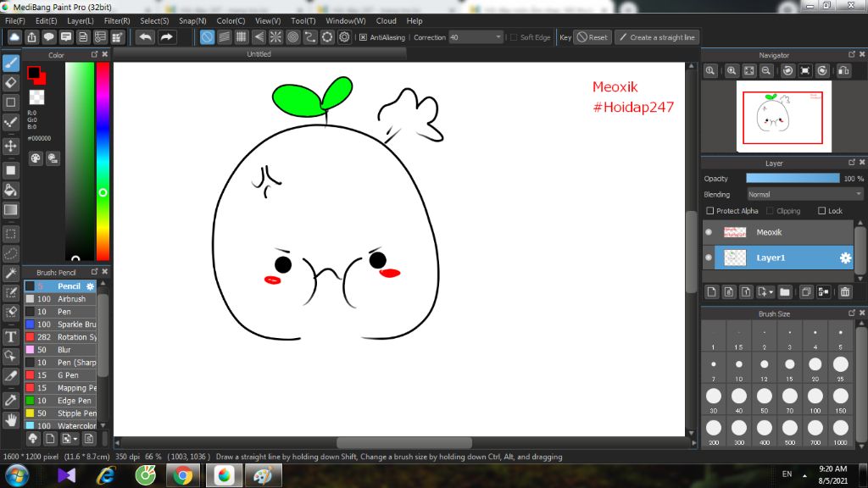Zoom out using the Navigator panel
868x488 pixels.
[766, 71]
